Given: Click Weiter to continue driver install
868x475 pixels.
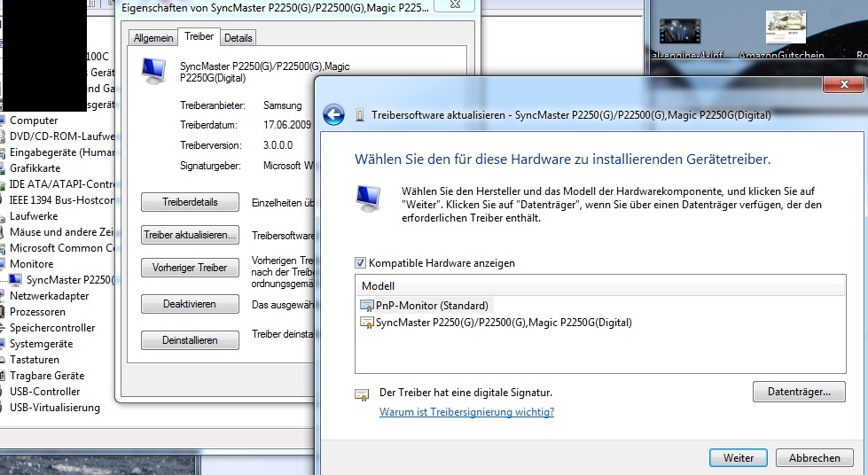Looking at the screenshot, I should tap(739, 458).
